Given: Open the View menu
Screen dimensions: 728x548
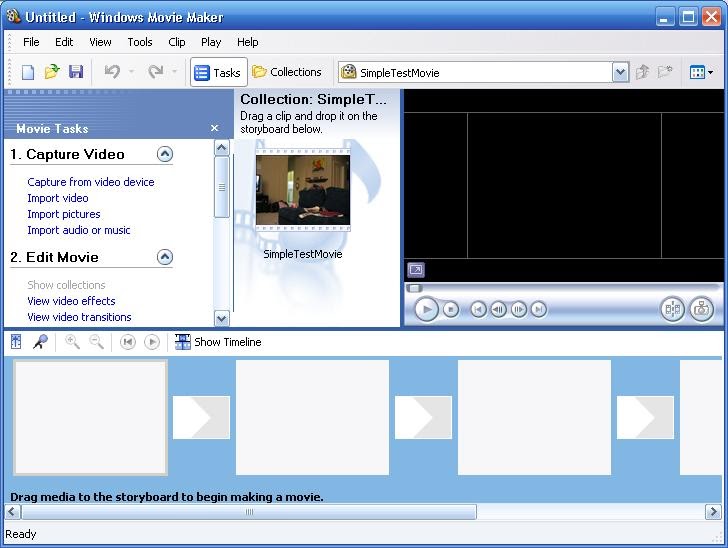Looking at the screenshot, I should 100,42.
